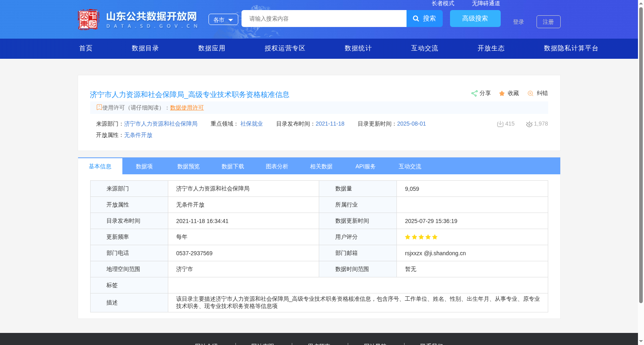Open 数据隐私计算平台 in the navigation bar
Image resolution: width=644 pixels, height=345 pixels.
pyautogui.click(x=571, y=48)
